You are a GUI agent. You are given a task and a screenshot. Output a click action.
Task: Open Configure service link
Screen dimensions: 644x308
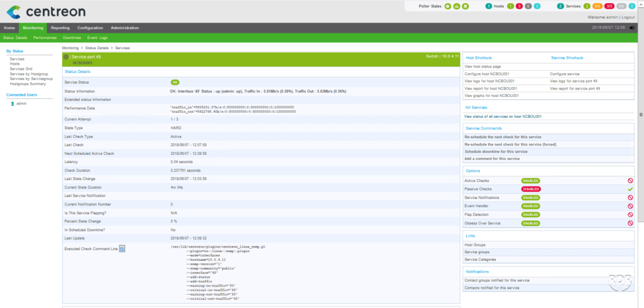tap(565, 74)
